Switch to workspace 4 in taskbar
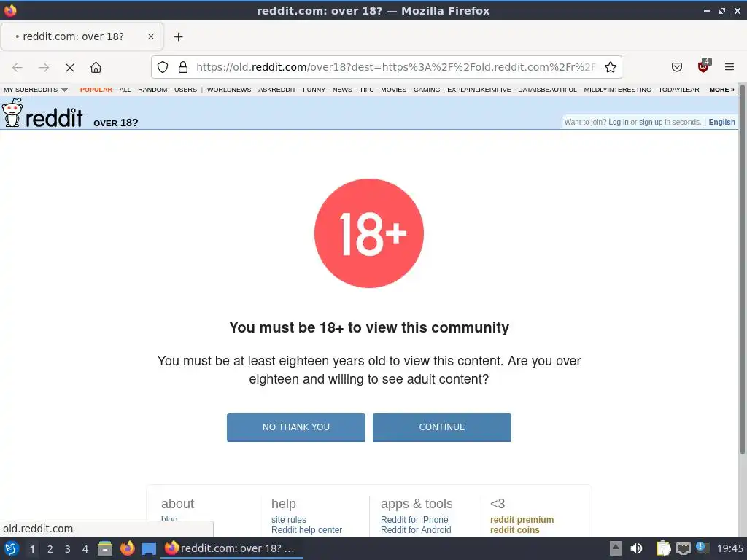This screenshot has height=560, width=747. tap(85, 549)
